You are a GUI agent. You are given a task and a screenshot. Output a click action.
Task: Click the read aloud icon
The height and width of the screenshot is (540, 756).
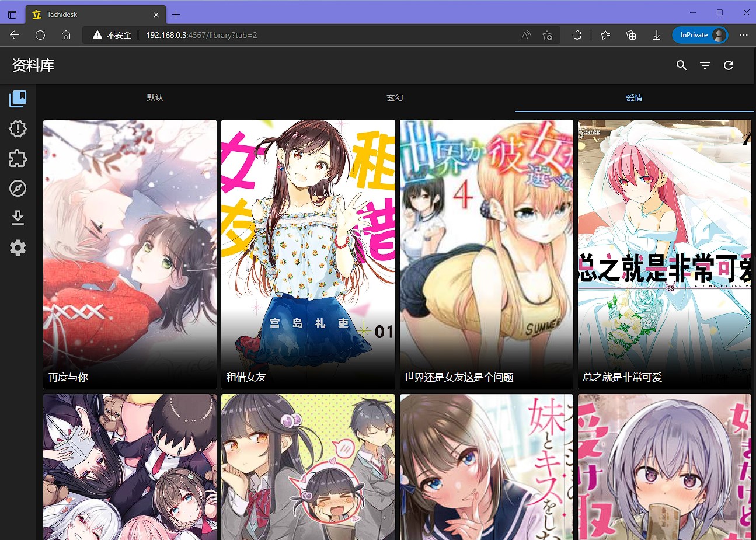tap(526, 35)
